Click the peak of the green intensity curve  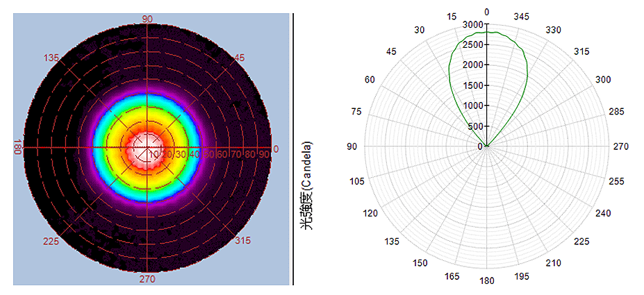point(487,31)
